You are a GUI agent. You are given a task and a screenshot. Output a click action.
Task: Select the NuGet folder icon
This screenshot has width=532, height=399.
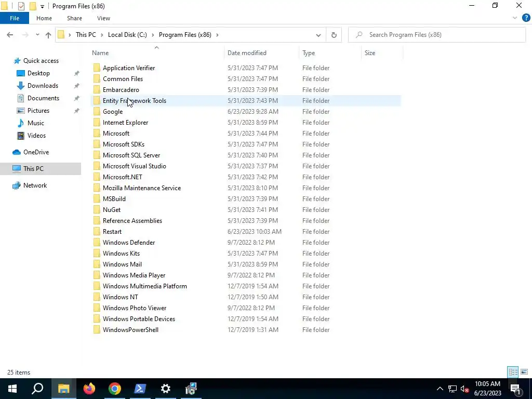tap(97, 210)
